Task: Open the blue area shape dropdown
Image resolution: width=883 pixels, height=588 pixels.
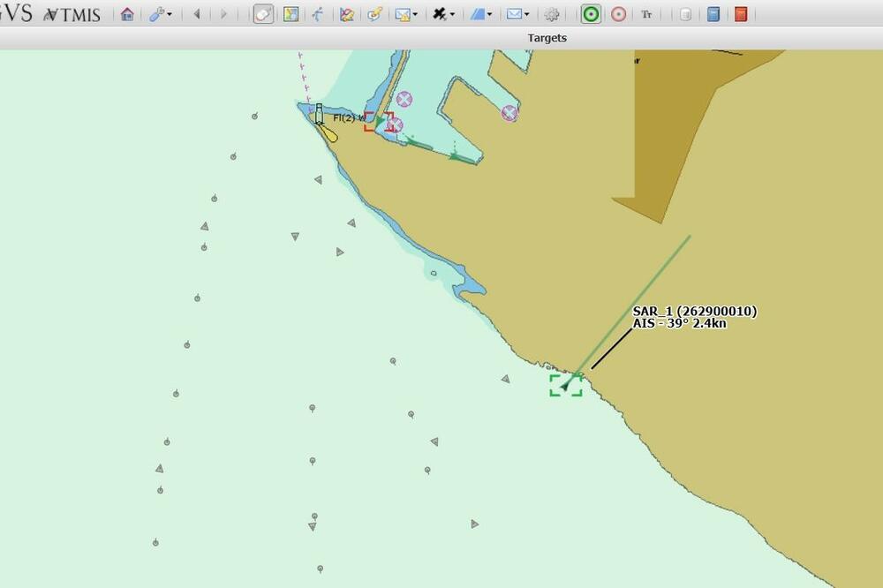Action: coord(480,14)
